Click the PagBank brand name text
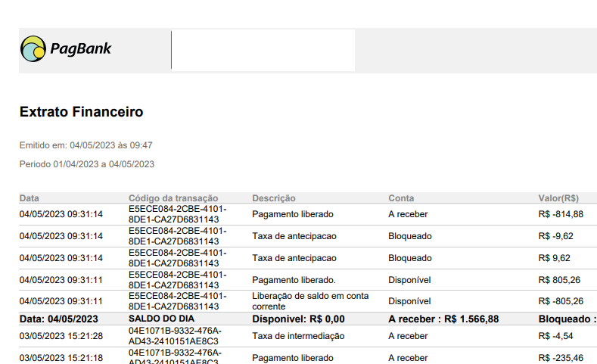The width and height of the screenshot is (597, 364). click(x=80, y=50)
